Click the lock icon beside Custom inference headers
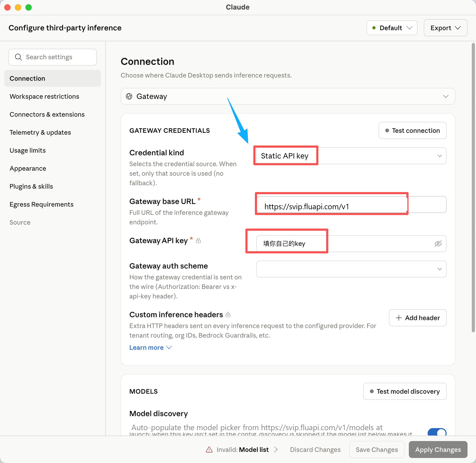The image size is (476, 463). 228,315
